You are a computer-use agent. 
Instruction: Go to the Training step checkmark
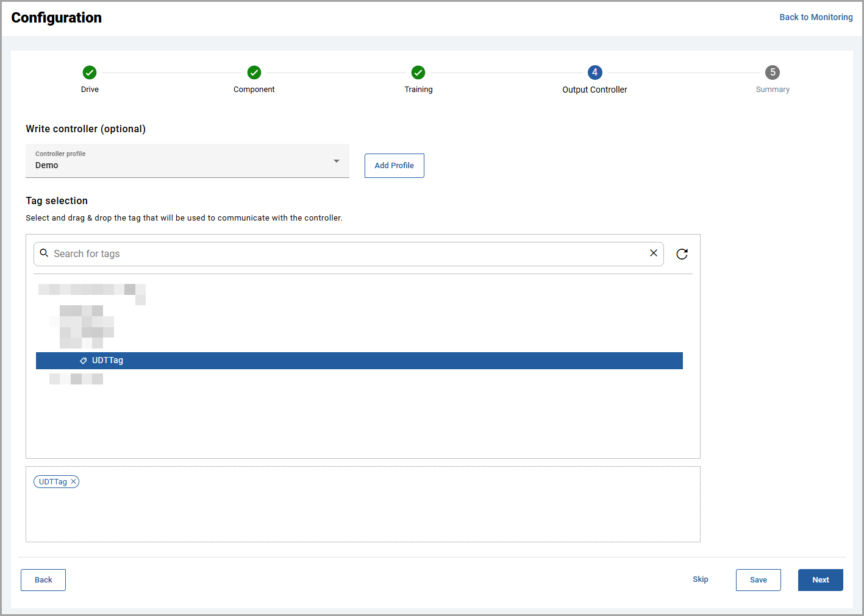418,73
